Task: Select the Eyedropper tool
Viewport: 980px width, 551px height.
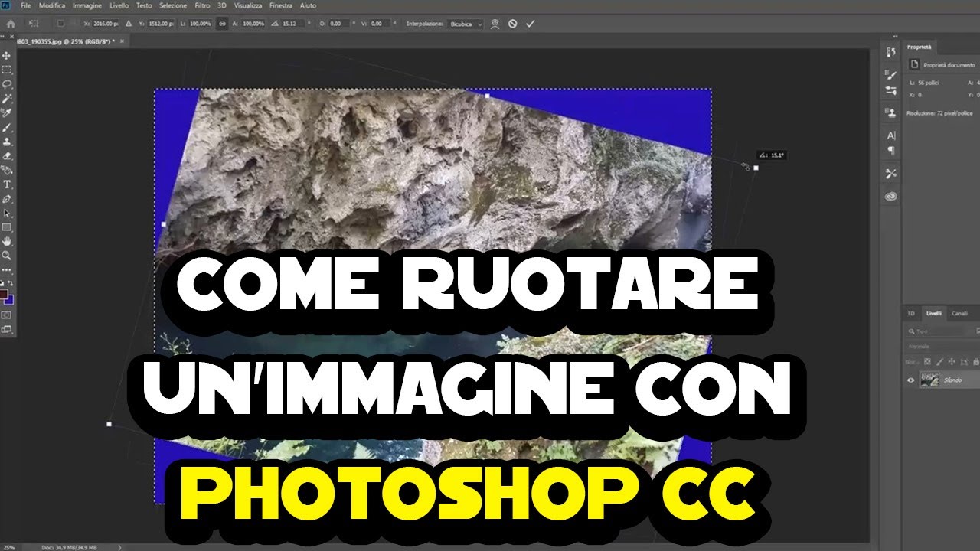Action: (x=6, y=113)
